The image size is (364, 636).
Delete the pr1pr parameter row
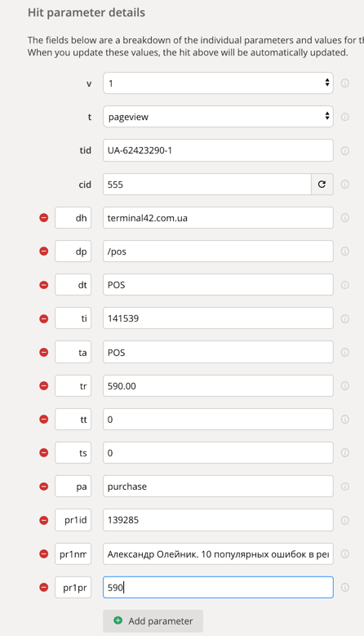click(x=44, y=587)
